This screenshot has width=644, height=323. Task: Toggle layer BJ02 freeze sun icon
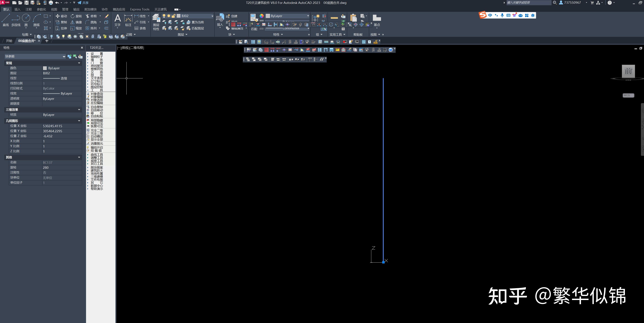point(169,16)
